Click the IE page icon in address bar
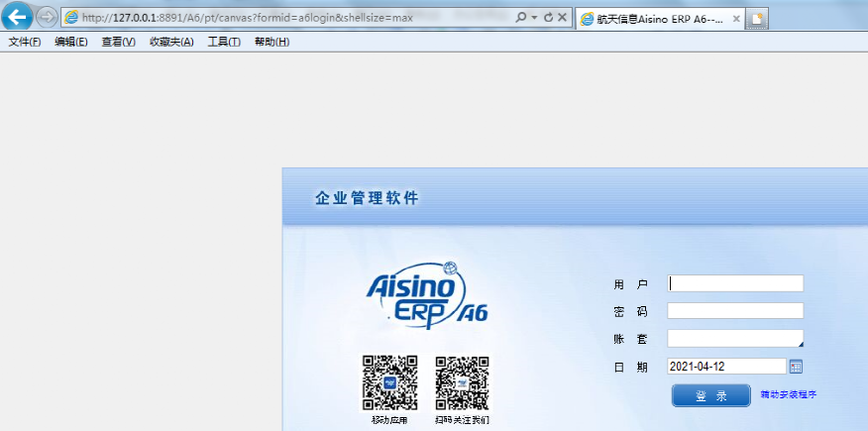This screenshot has width=868, height=431. 71,18
